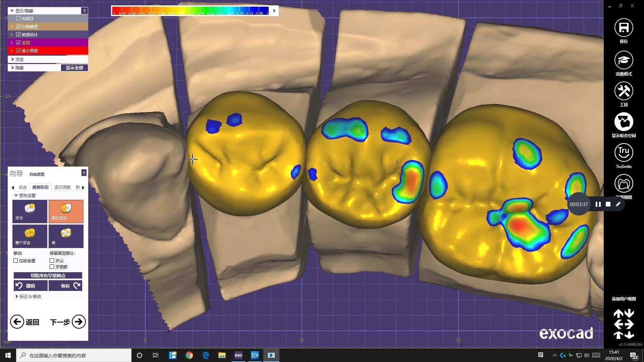Viewport: 644px width, 362px height.
Task: Check the cervical part (牙颈部) checkbox
Action: coord(52,267)
